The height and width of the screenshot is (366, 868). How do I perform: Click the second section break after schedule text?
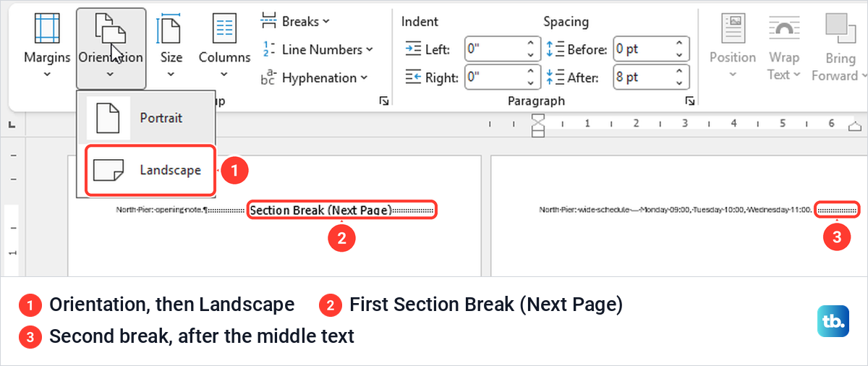coord(836,210)
